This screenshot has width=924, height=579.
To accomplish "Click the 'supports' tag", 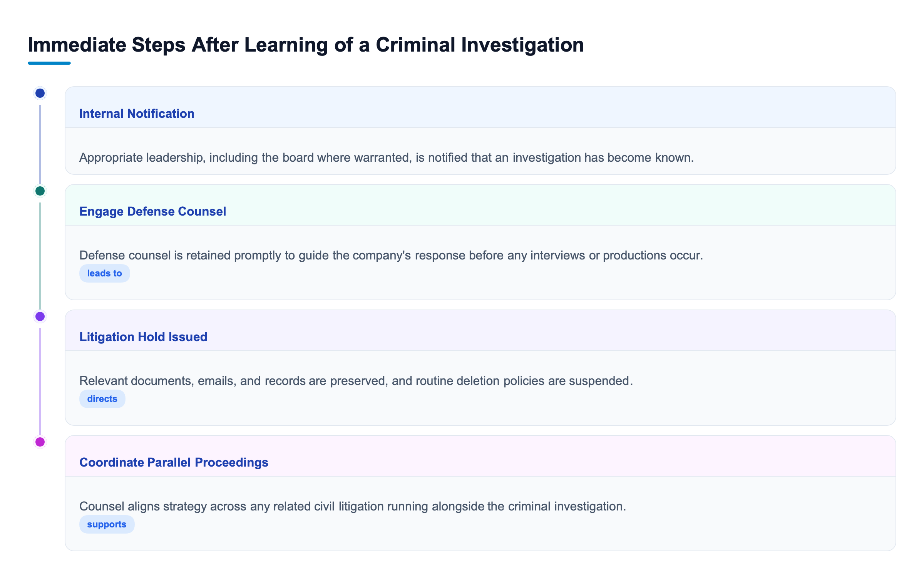I will pos(107,524).
